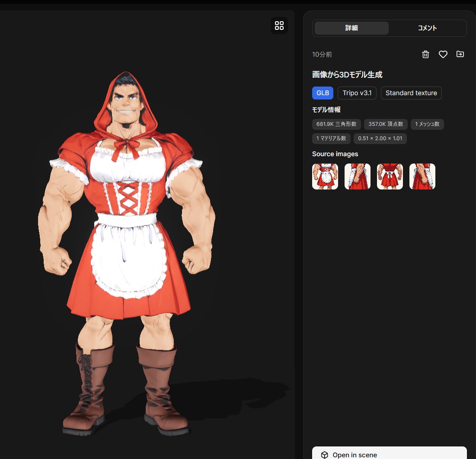Open second source image thumbnail
Image resolution: width=476 pixels, height=459 pixels.
[x=357, y=177]
